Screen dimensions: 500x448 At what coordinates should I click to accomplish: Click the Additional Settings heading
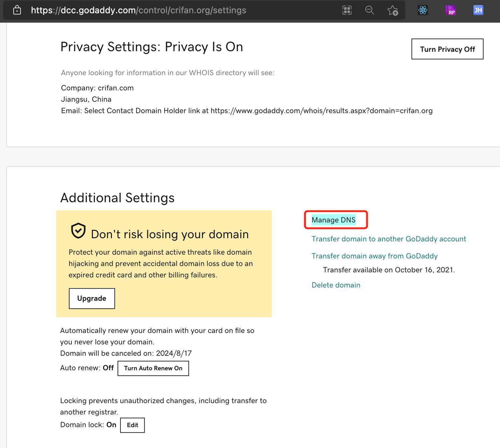pyautogui.click(x=118, y=198)
